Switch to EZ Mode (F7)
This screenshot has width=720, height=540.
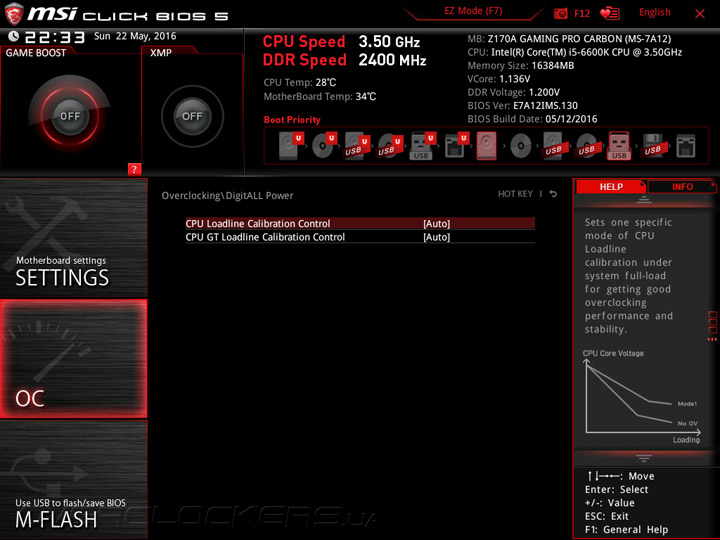(473, 11)
